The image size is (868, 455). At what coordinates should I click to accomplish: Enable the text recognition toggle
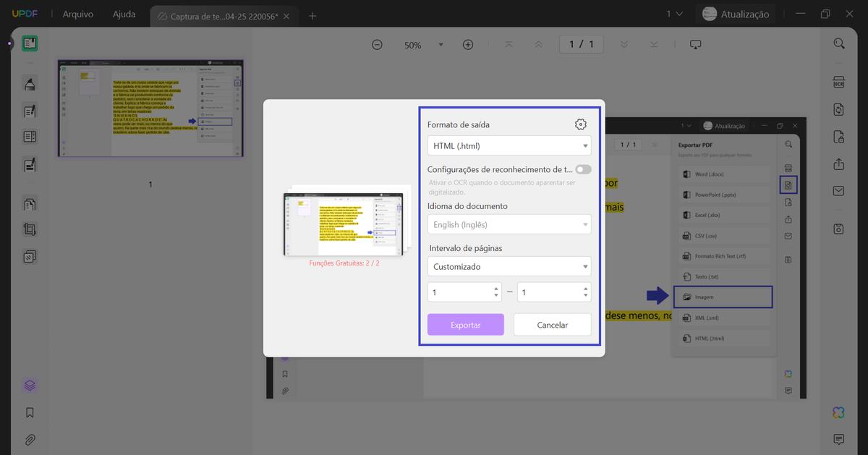coord(584,169)
